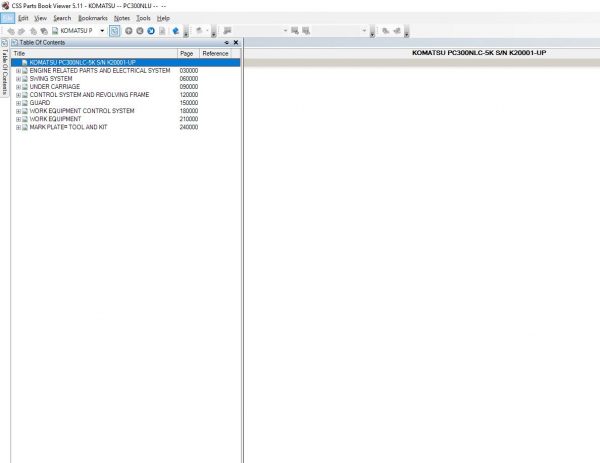Click the vertical Table Of Contents side tab
The height and width of the screenshot is (463, 600).
point(4,68)
